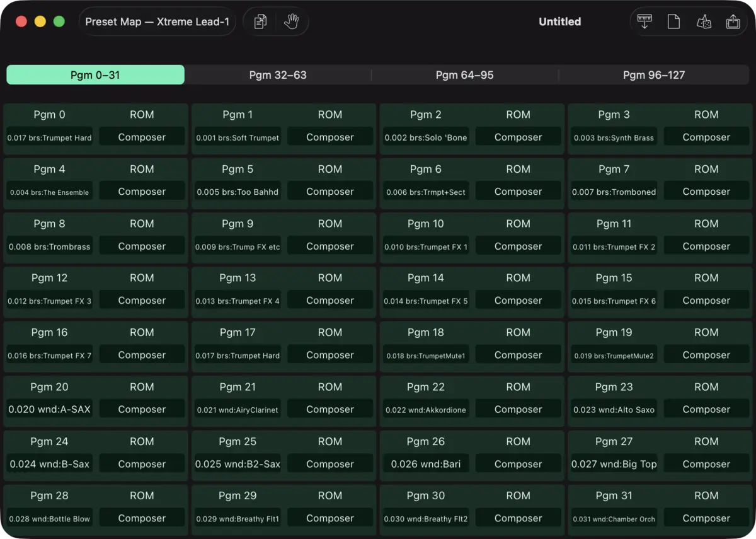The width and height of the screenshot is (756, 539).
Task: Click the 0.024 wnd:B-Sax preset
Action: tap(49, 465)
